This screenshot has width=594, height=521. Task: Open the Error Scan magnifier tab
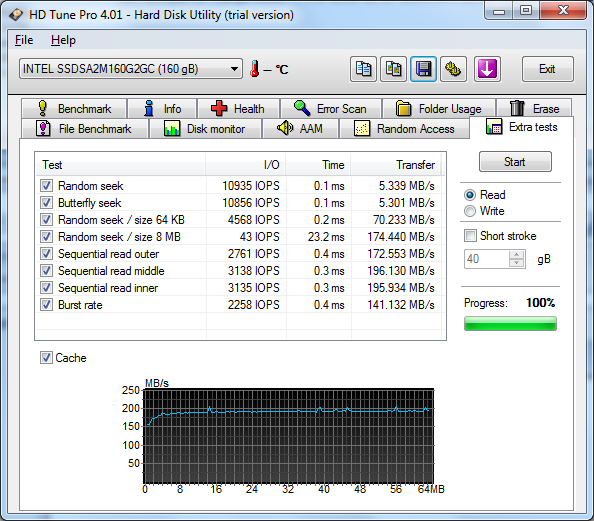coord(331,108)
